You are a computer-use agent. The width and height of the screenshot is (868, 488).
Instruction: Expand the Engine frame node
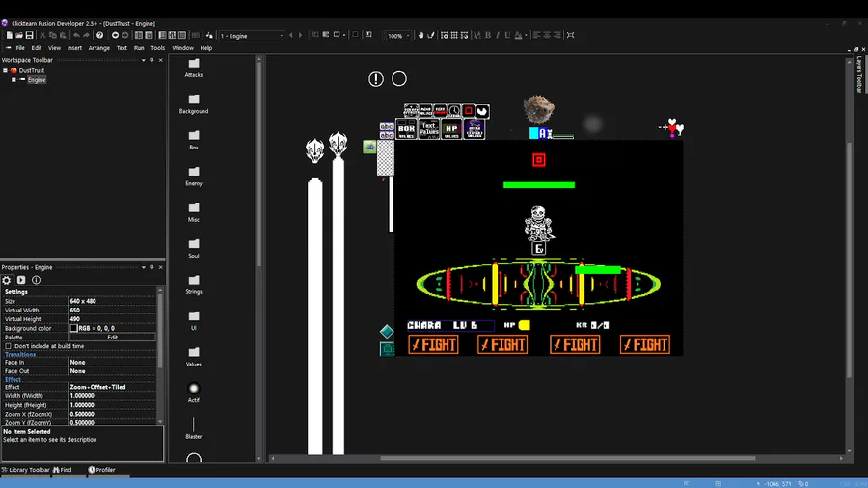(14, 80)
